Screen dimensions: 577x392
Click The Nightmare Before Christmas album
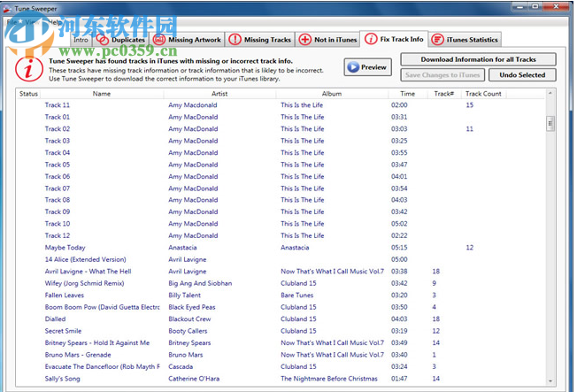click(329, 379)
